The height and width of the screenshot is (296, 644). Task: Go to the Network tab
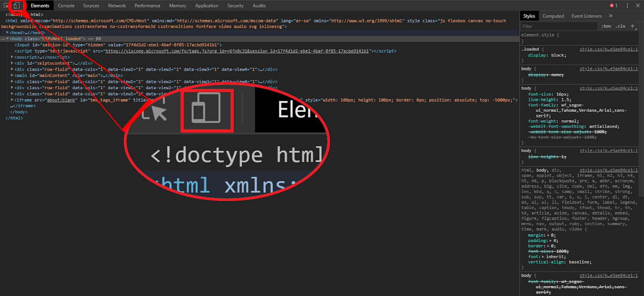[117, 6]
